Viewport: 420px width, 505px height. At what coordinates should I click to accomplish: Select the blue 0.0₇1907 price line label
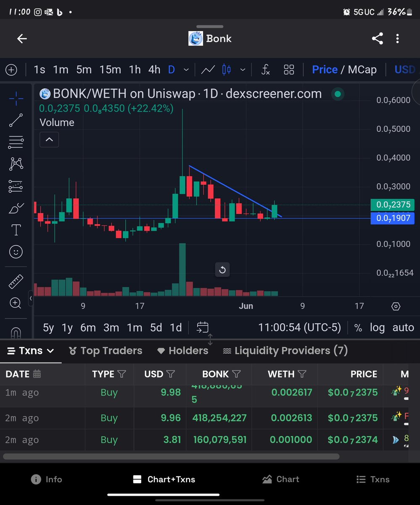point(393,218)
